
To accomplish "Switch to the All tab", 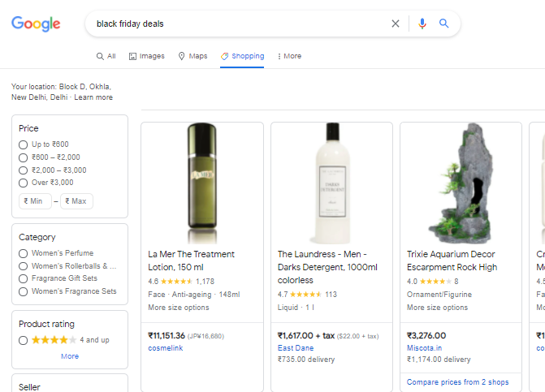I will tap(106, 56).
